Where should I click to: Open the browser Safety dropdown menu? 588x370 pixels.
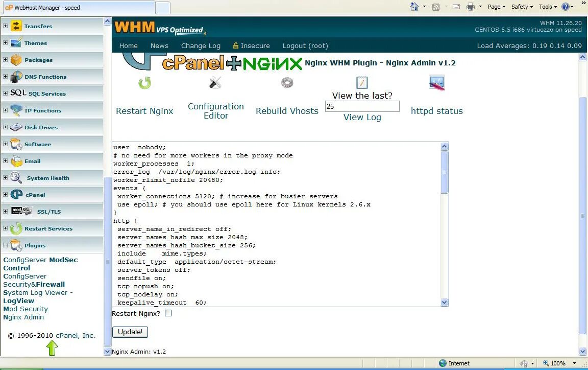(x=522, y=7)
